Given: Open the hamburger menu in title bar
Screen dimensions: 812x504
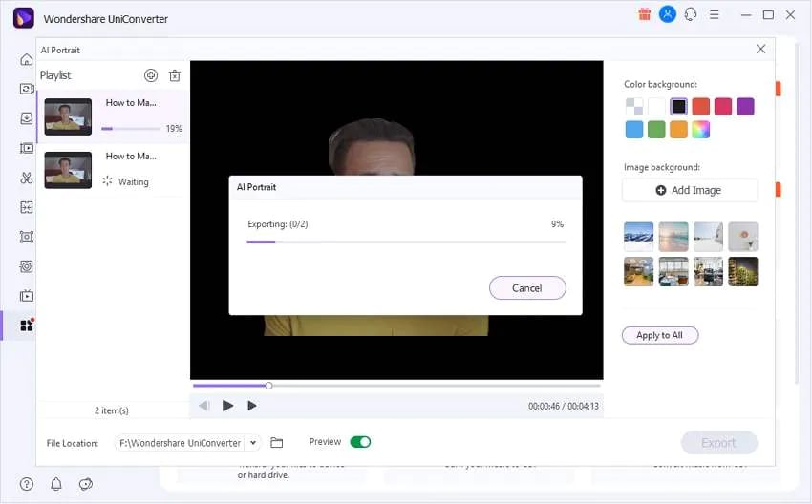Looking at the screenshot, I should [x=715, y=15].
